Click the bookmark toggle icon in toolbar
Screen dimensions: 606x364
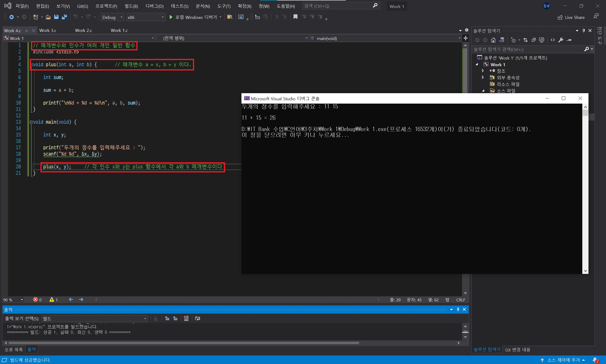pyautogui.click(x=295, y=17)
